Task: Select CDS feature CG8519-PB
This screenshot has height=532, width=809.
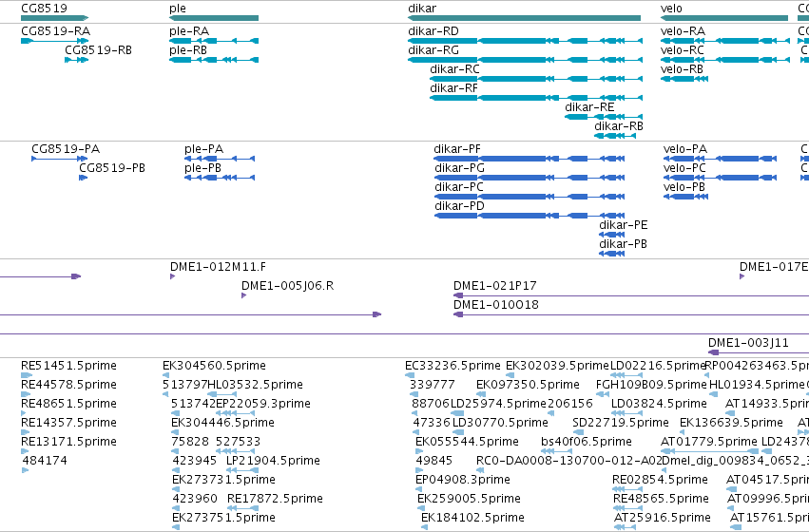Action: click(x=83, y=178)
